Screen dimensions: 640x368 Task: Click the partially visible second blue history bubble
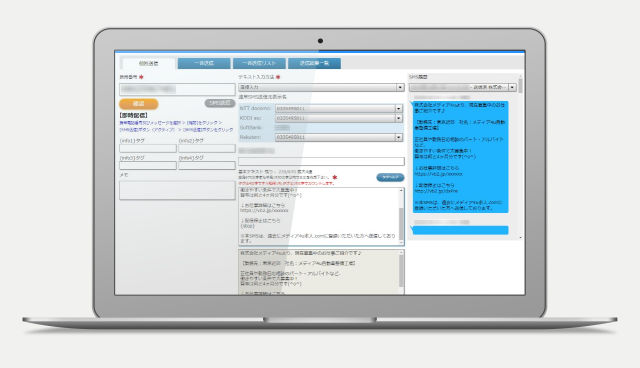pos(460,230)
